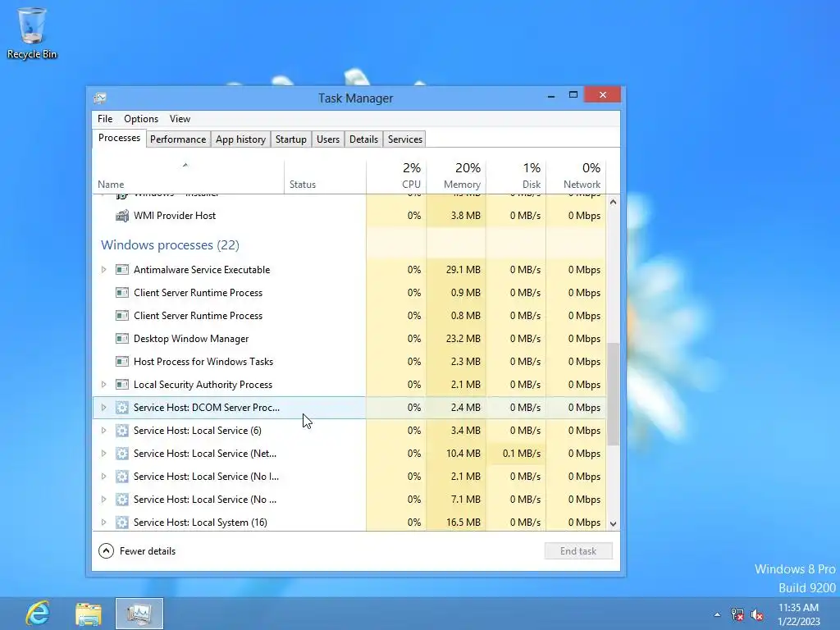Sort processes by Disk column

(x=517, y=176)
